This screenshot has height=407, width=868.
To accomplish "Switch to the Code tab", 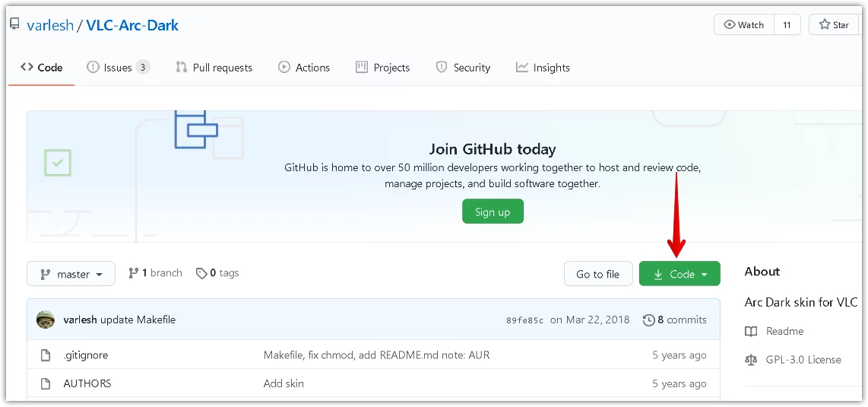I will coord(42,68).
